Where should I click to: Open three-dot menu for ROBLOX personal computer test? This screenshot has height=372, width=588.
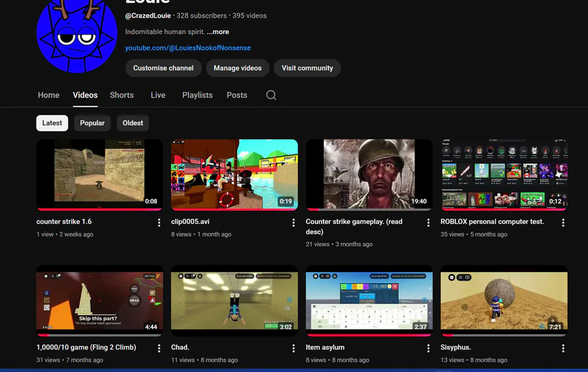(563, 223)
